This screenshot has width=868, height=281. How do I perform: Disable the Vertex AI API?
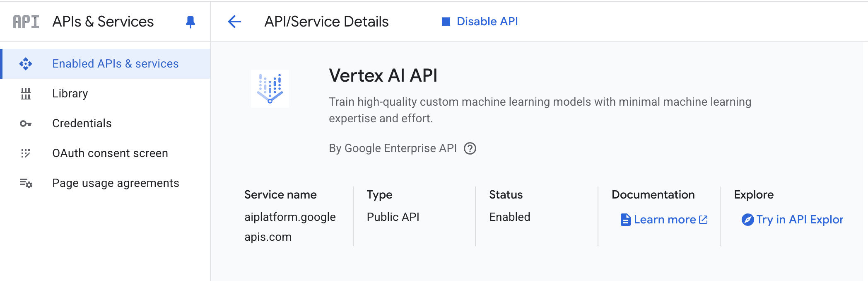point(487,21)
